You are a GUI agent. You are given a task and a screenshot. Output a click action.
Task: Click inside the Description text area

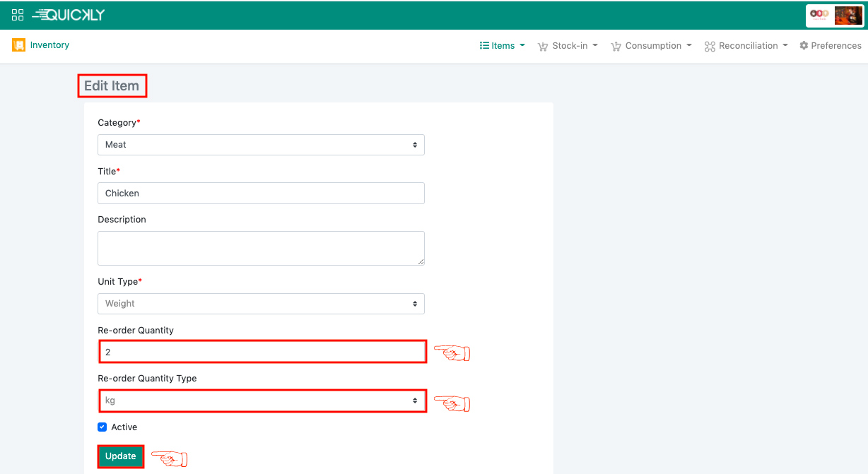click(x=261, y=249)
